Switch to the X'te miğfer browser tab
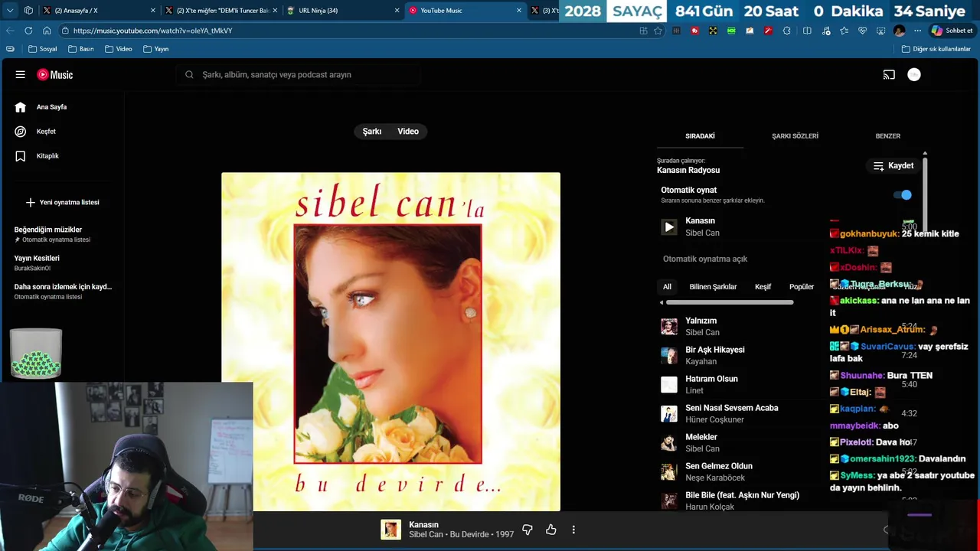 click(220, 11)
